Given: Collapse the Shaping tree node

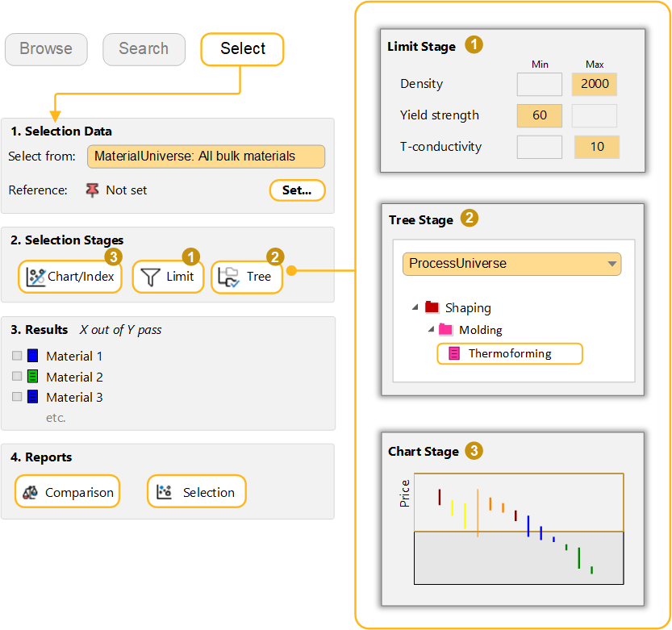Looking at the screenshot, I should [415, 307].
